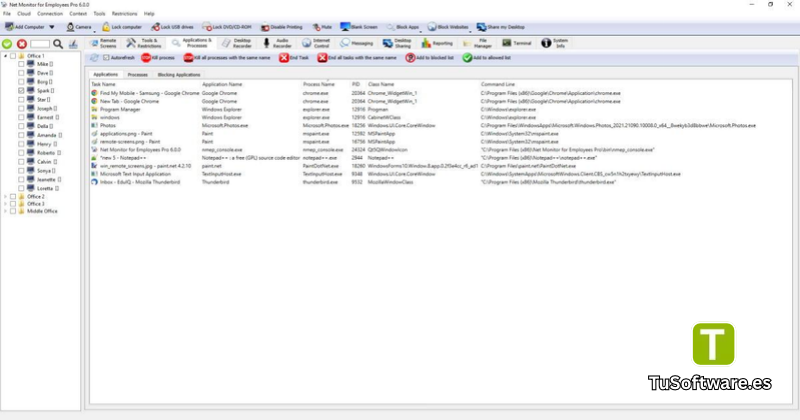Open the Connection menu

[50, 14]
